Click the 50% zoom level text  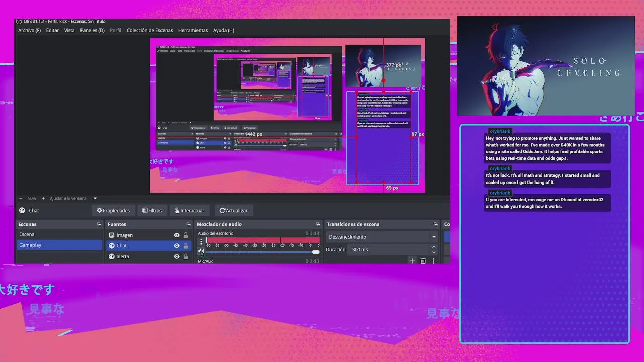pyautogui.click(x=32, y=198)
